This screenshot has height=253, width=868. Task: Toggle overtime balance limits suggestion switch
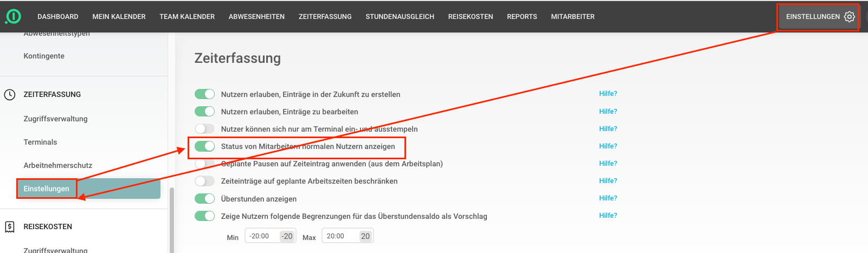pyautogui.click(x=205, y=216)
